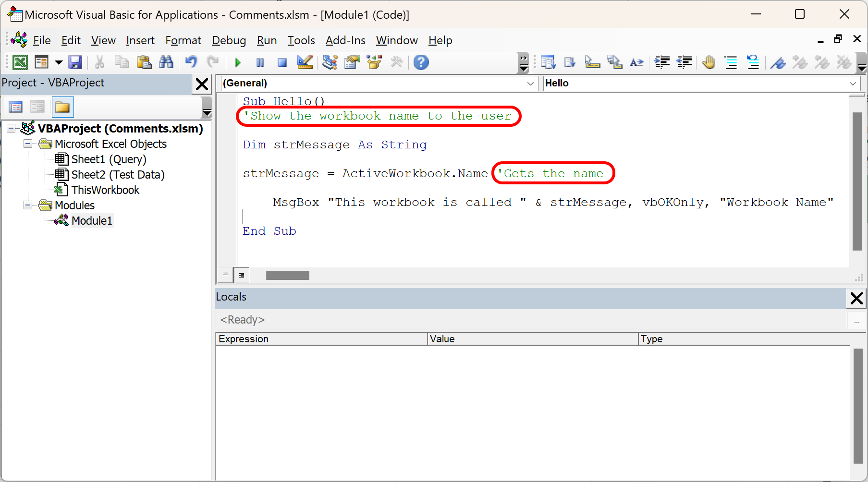Image resolution: width=868 pixels, height=482 pixels.
Task: Click the Insert UserForm icon
Action: [42, 62]
